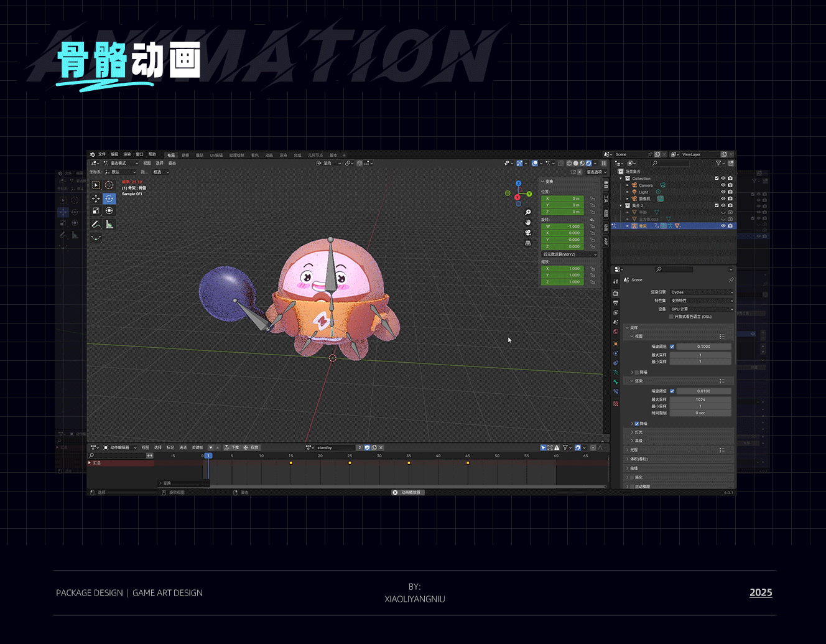Toggle Collection exclude checkbox

point(717,178)
